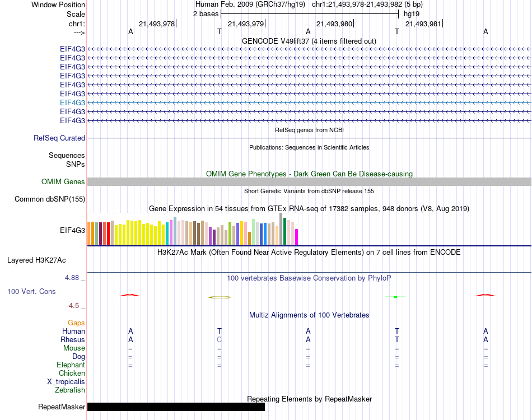Click the Gaps row label
Viewport: 532px width, 420px height.
(76, 323)
